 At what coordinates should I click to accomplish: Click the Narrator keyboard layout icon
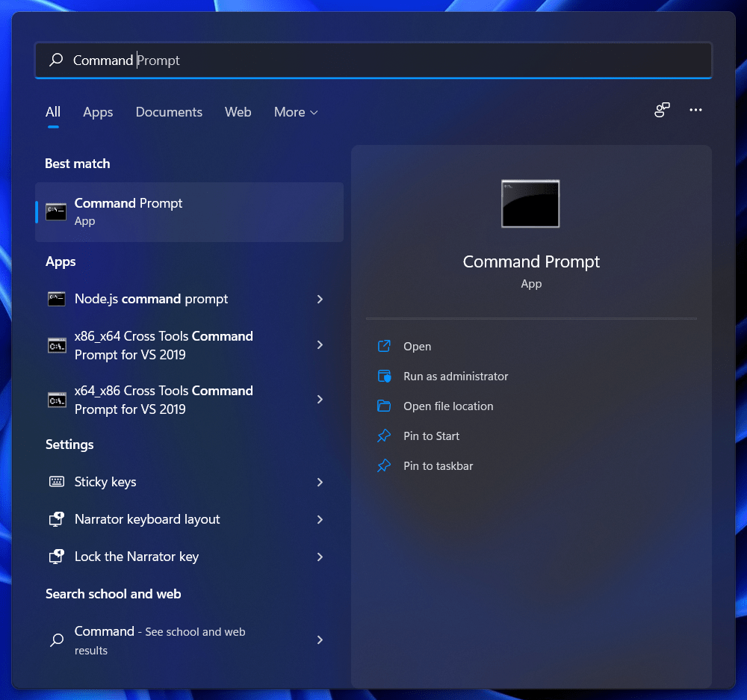click(56, 519)
